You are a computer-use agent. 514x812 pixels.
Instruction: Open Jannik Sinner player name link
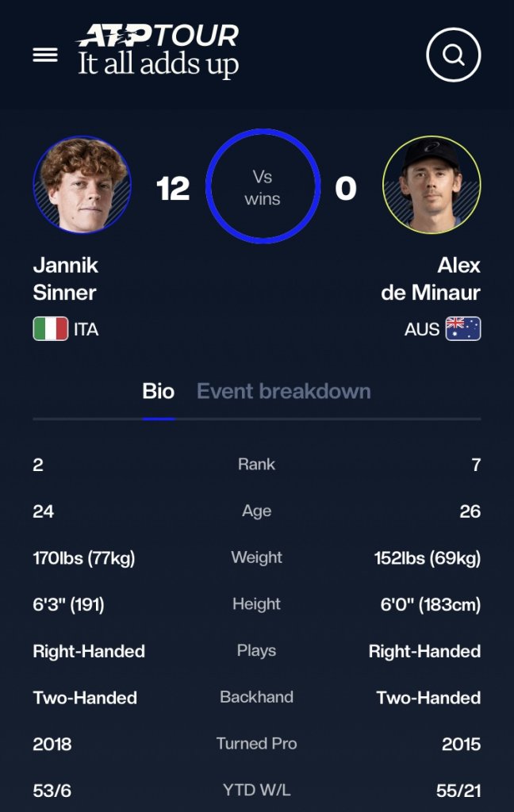click(66, 278)
